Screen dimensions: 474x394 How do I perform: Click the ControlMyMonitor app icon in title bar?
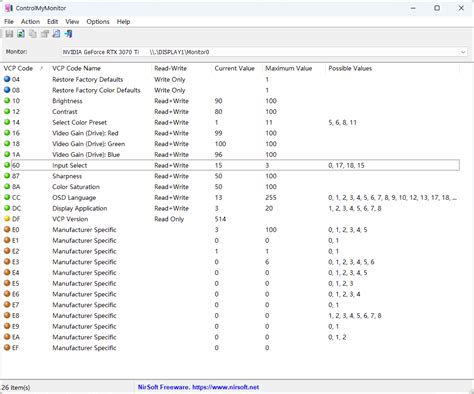pos(8,8)
